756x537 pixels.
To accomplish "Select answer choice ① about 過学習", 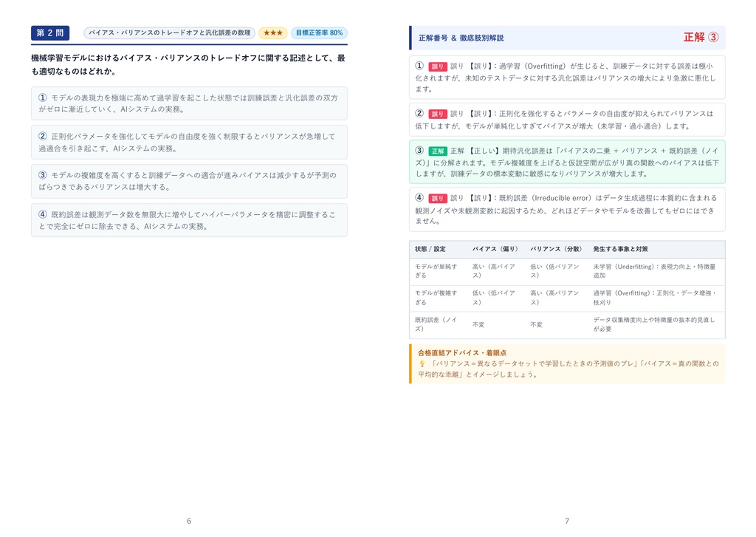I will click(x=189, y=103).
